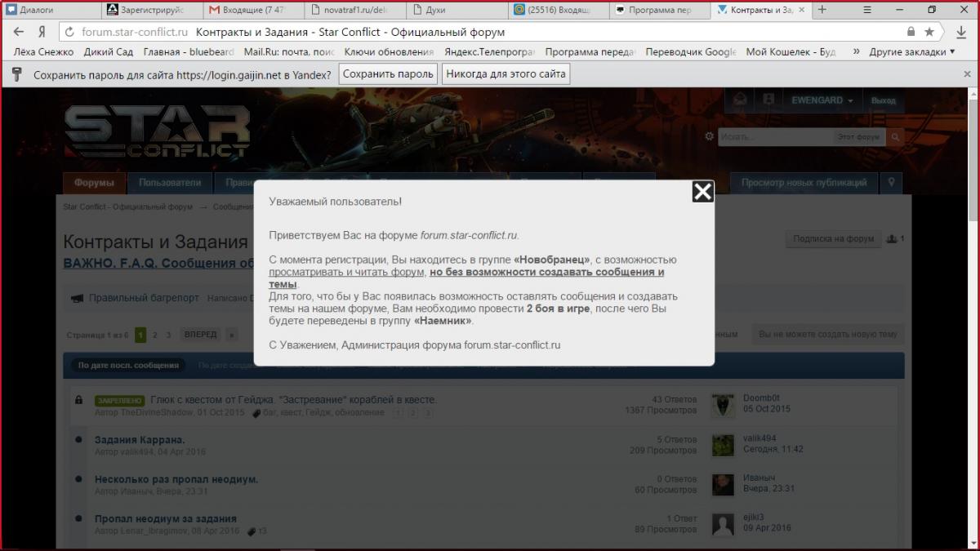Click the site security padlock icon
The height and width of the screenshot is (551, 980).
pos(911,32)
